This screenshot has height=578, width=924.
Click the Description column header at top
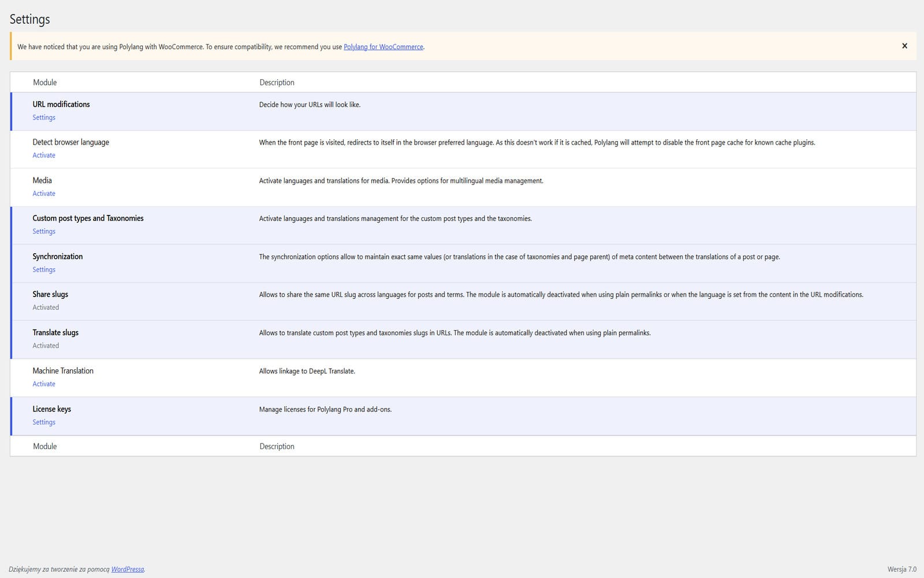pos(277,82)
